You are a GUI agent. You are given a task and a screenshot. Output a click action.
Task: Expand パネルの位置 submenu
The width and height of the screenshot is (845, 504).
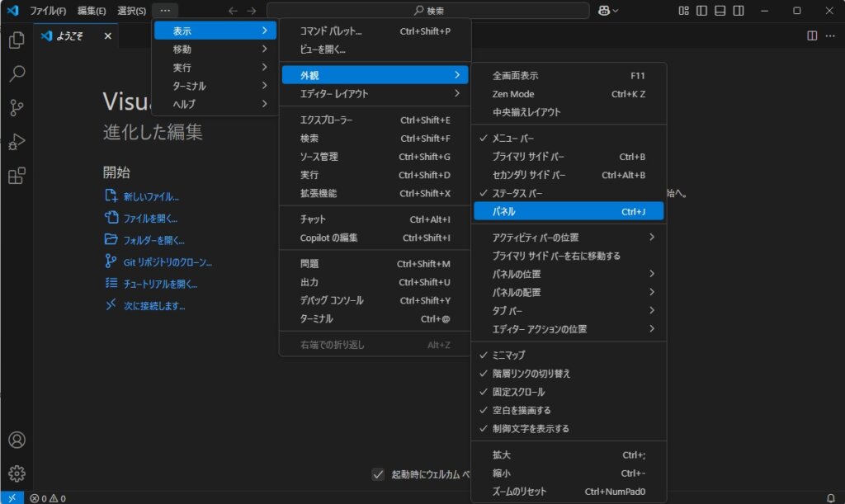[569, 274]
